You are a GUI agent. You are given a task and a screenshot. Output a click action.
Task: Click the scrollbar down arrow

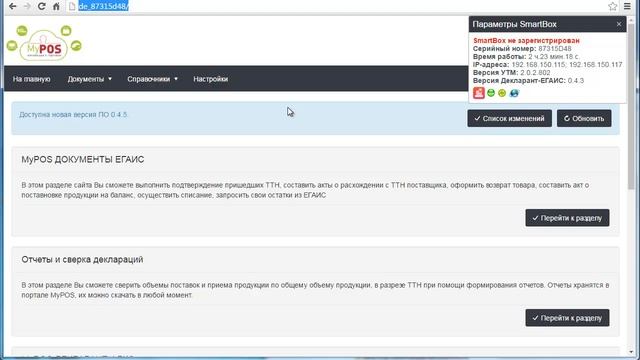631,351
